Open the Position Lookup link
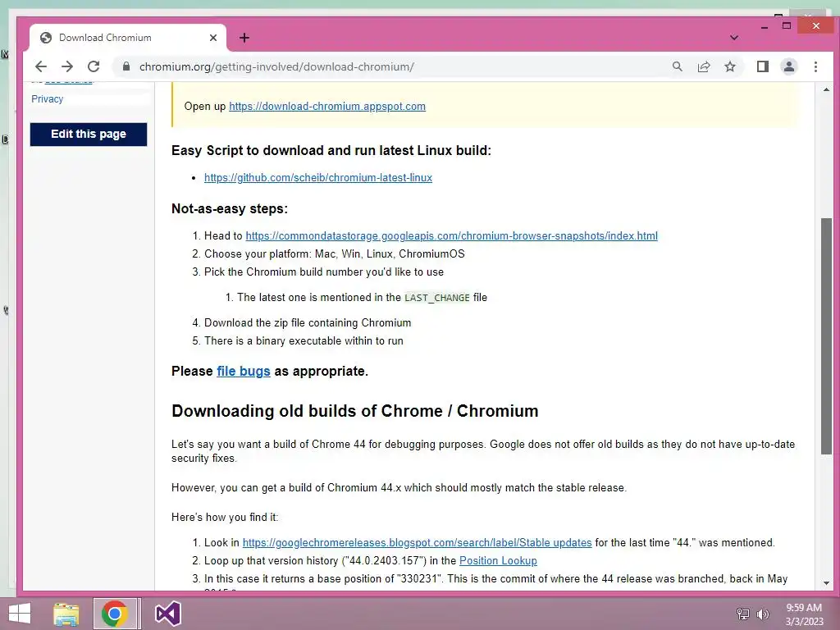 [498, 561]
